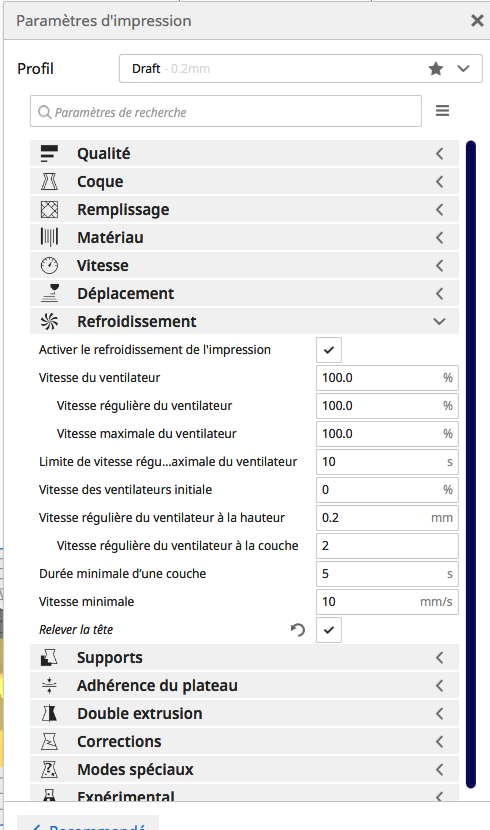Open the Draft profile dropdown
490x830 pixels.
pyautogui.click(x=301, y=68)
